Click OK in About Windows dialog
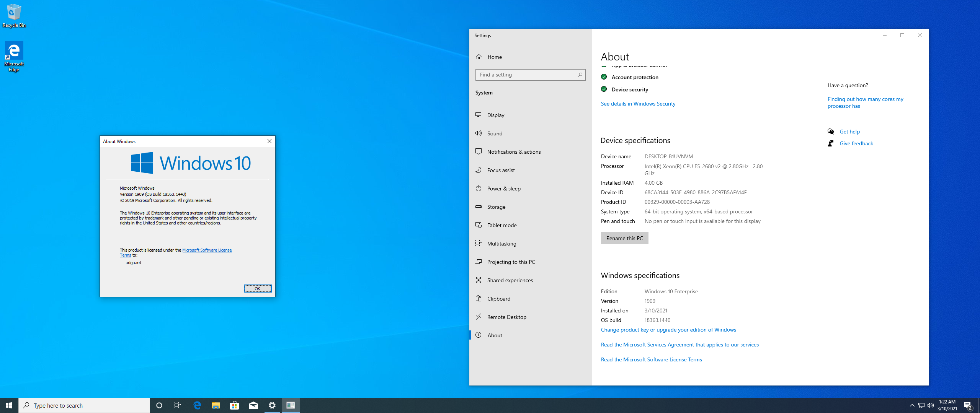This screenshot has width=980, height=413. tap(257, 288)
